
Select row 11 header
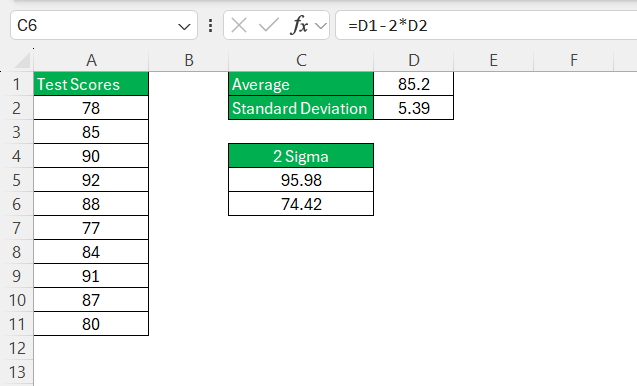pos(16,324)
